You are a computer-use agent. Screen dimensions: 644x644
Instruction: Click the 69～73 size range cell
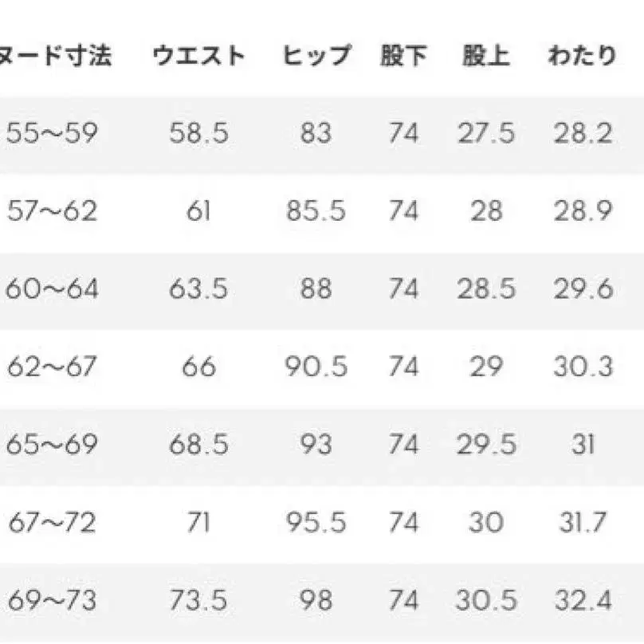click(51, 599)
